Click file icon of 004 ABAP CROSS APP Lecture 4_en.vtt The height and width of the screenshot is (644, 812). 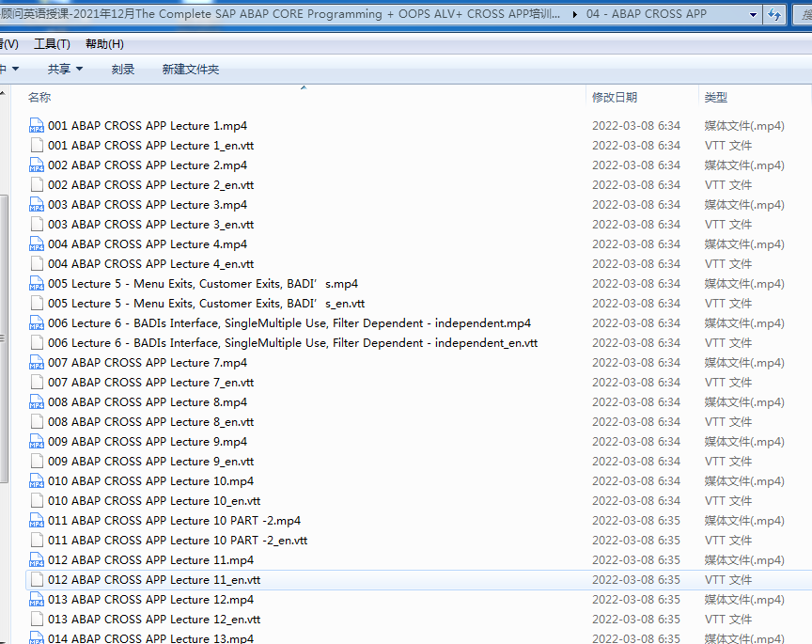(37, 264)
